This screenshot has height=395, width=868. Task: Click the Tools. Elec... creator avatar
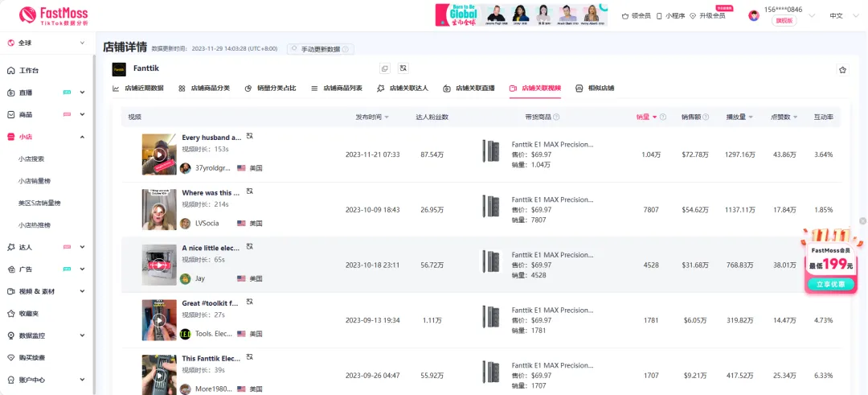186,334
